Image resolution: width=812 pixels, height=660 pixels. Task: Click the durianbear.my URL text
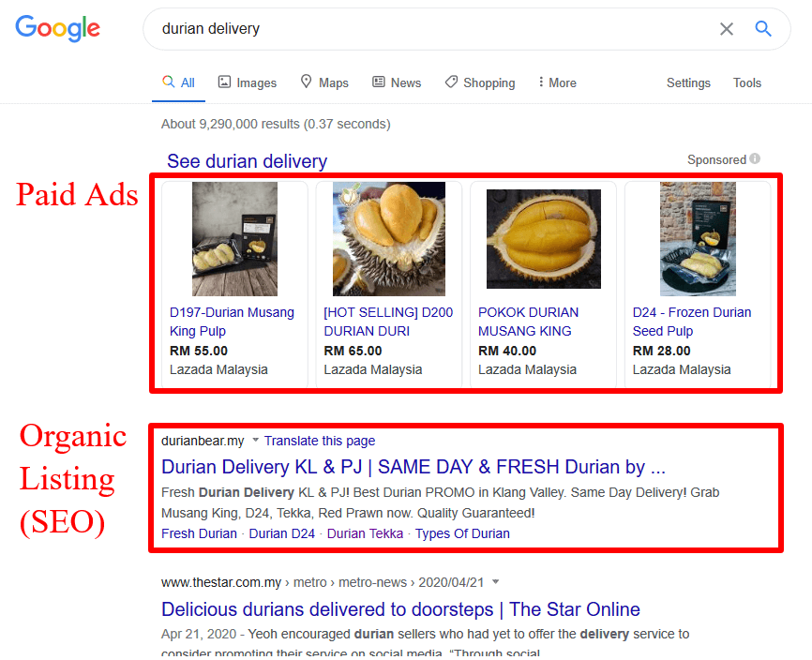click(x=203, y=441)
